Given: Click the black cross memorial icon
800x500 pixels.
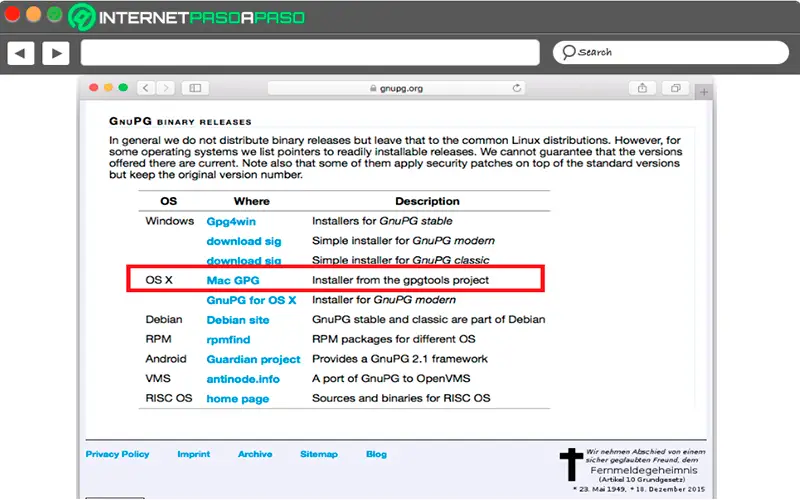Looking at the screenshot, I should pos(571,464).
